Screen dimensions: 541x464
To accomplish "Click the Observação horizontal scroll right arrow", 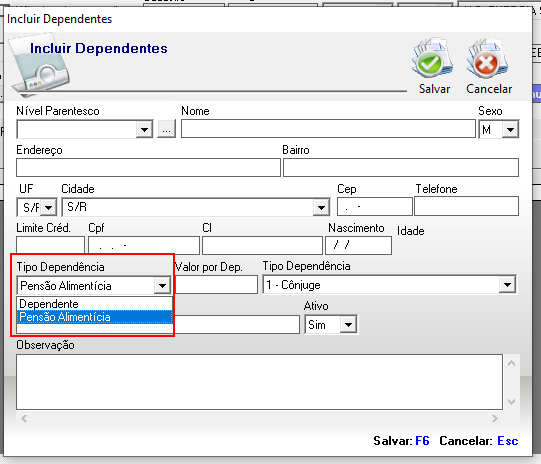I will tap(495, 418).
